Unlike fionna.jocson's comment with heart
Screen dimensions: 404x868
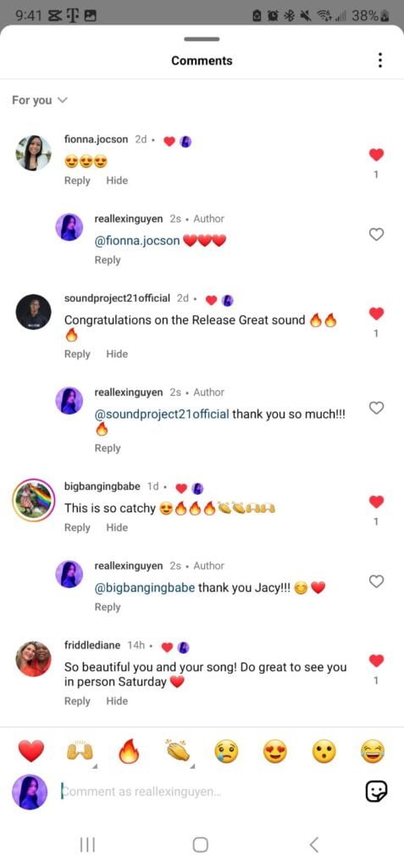click(x=376, y=155)
